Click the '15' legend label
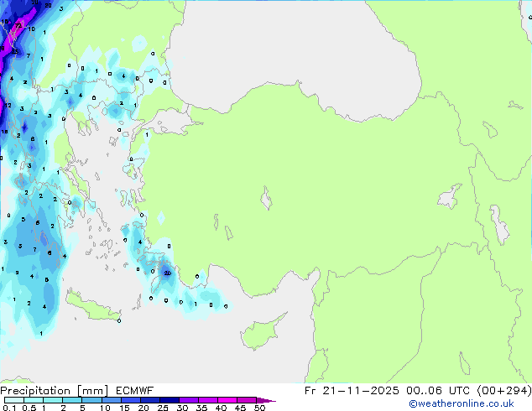The height and width of the screenshot is (411, 532). (124, 408)
